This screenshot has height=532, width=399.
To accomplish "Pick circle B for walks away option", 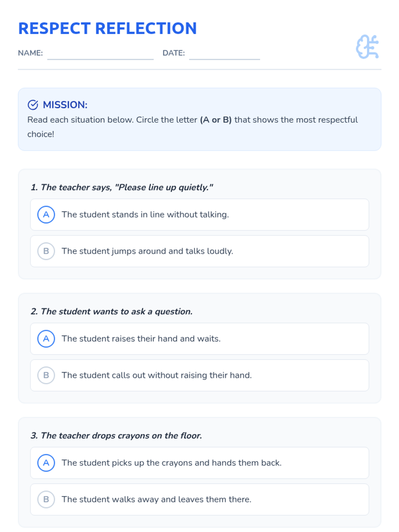I will click(x=46, y=499).
